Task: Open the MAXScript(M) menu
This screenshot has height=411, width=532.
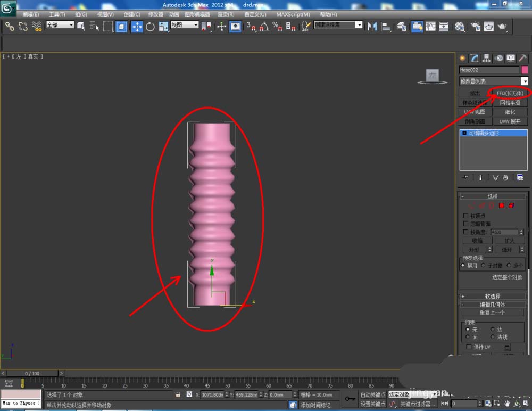Action: pos(293,14)
